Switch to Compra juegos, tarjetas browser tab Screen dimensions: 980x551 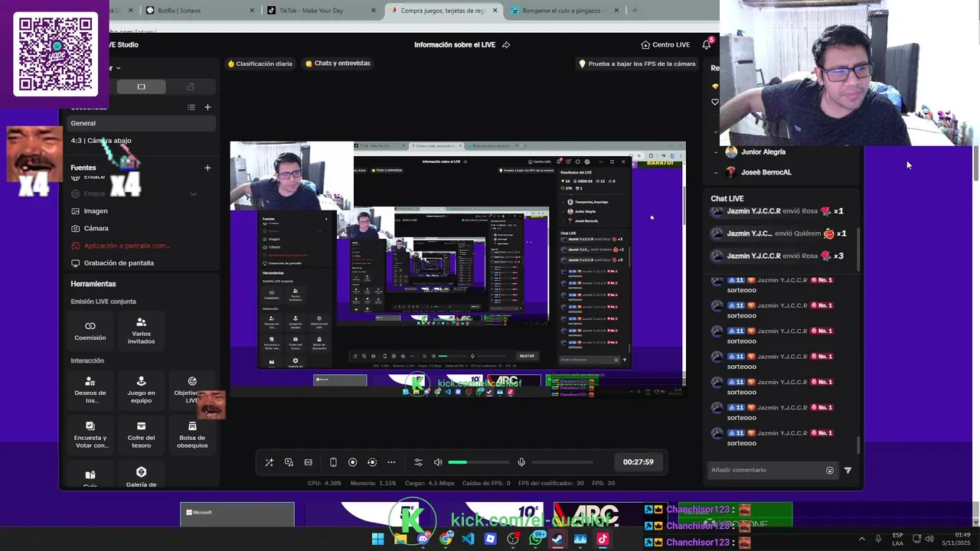444,11
